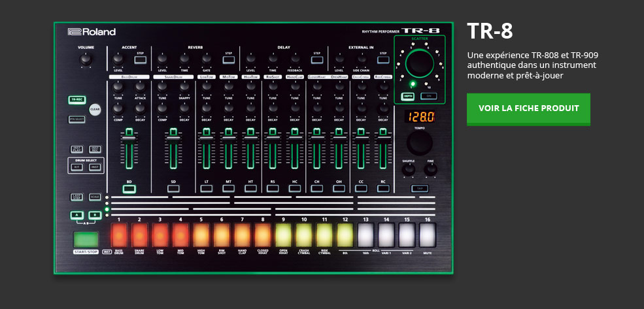
Task: Click the SHUFFLE knob
Action: (408, 169)
